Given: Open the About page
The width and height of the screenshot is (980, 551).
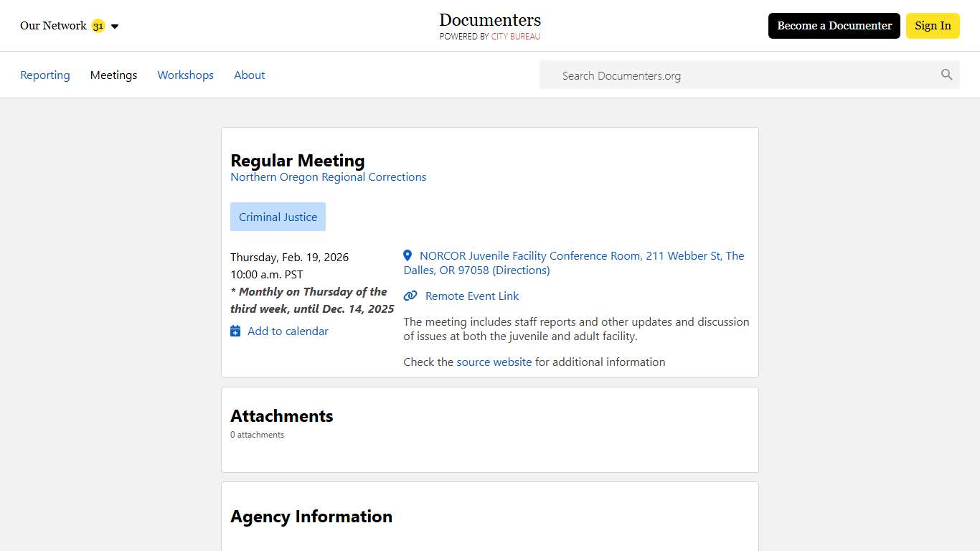Looking at the screenshot, I should [249, 75].
